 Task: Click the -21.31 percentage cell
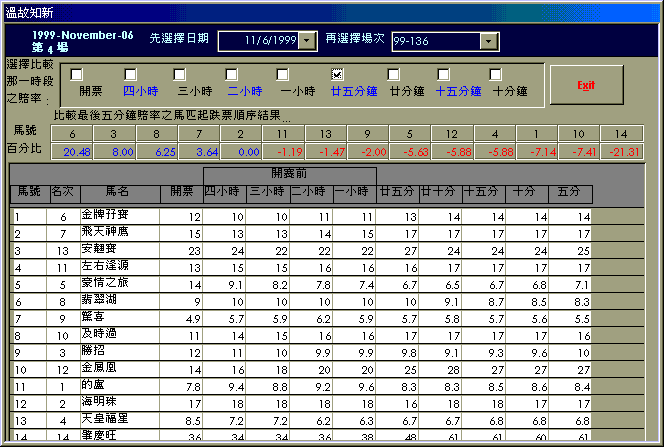pyautogui.click(x=622, y=152)
